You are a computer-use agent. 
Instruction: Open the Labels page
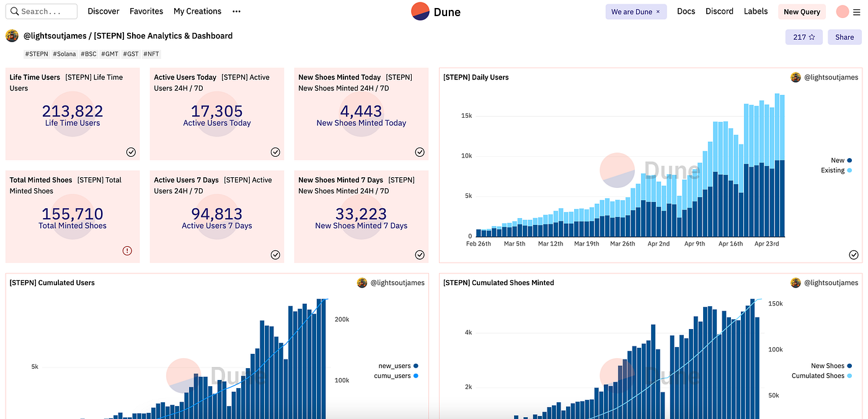pyautogui.click(x=756, y=11)
